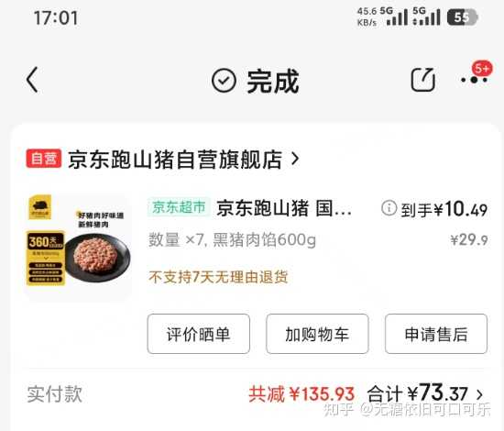Click the 申请售后 button
Screen dimensions: 504x431
[x=436, y=334]
